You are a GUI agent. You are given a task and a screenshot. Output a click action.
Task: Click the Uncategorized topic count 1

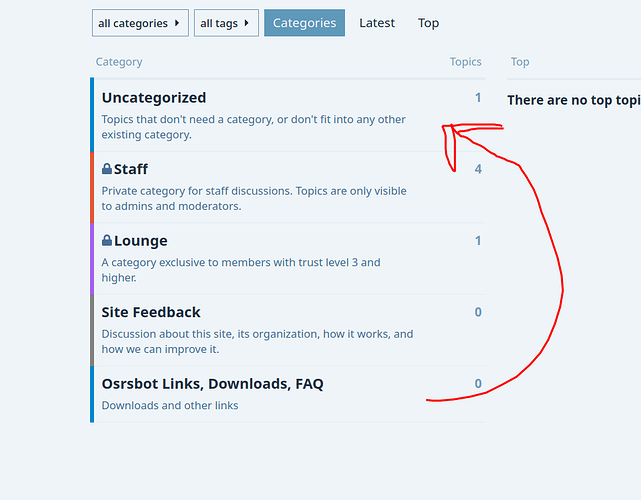coord(478,98)
